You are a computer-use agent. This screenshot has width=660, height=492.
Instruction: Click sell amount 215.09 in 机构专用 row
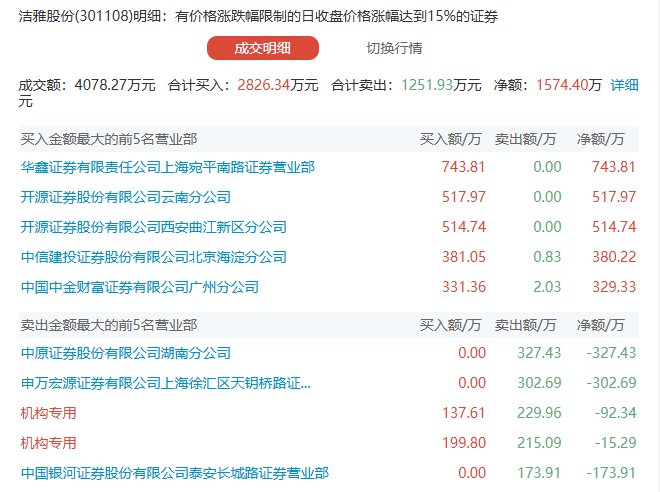pyautogui.click(x=539, y=443)
